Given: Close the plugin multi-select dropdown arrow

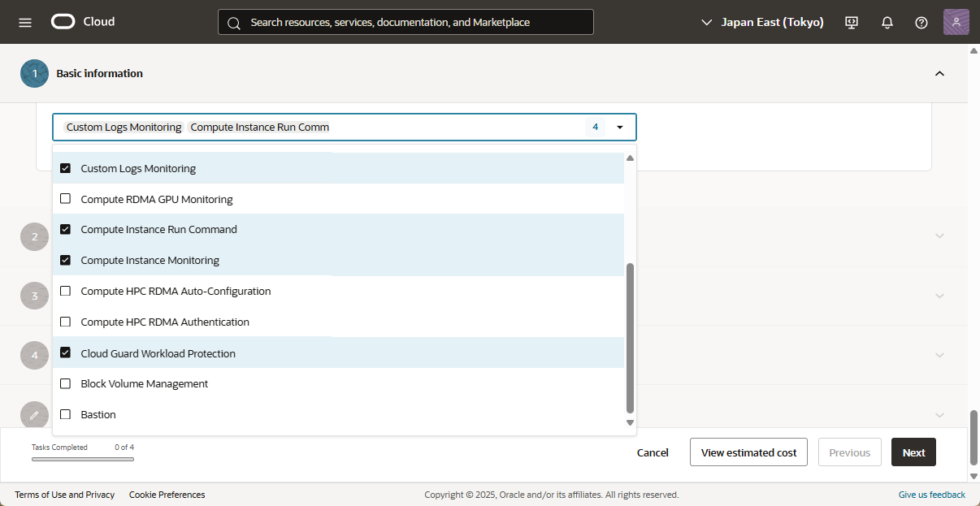Looking at the screenshot, I should (x=620, y=128).
